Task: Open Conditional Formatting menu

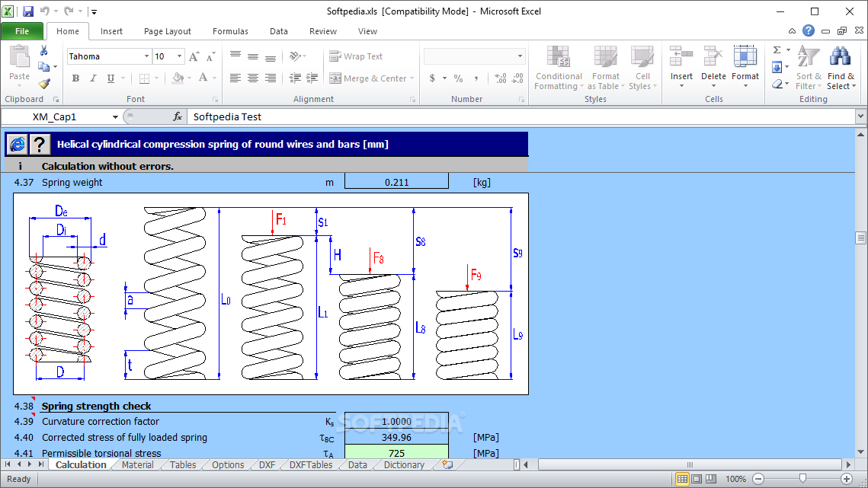Action: (x=559, y=68)
